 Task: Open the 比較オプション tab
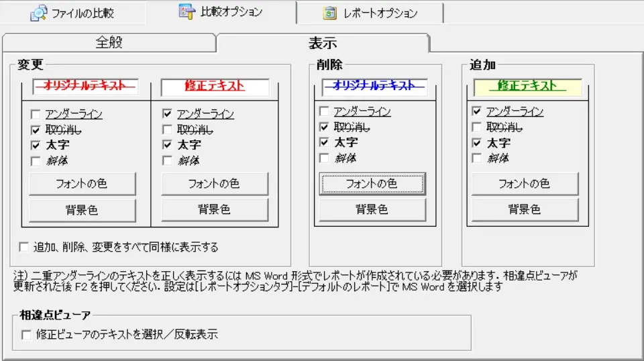(x=221, y=11)
